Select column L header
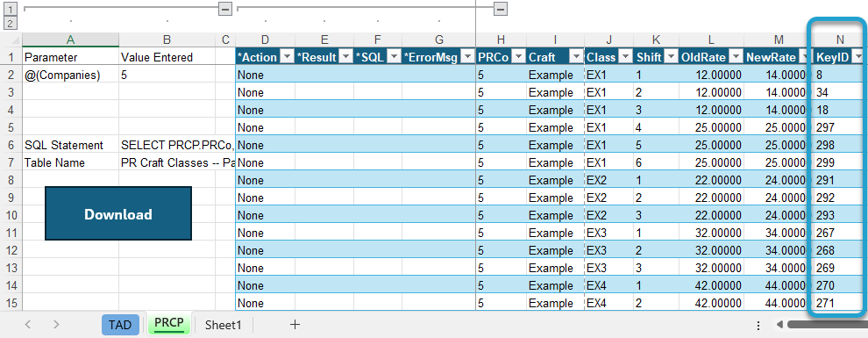This screenshot has height=338, width=868. click(x=711, y=40)
